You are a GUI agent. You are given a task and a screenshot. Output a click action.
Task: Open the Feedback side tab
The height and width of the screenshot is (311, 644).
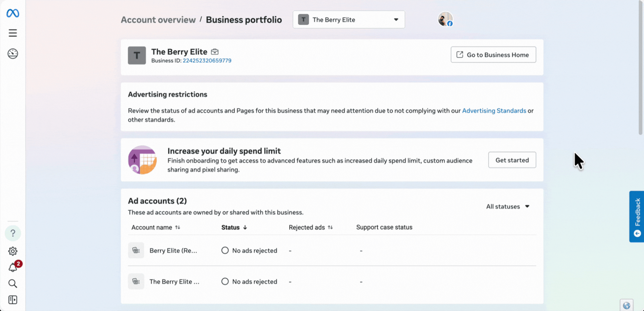pyautogui.click(x=636, y=216)
